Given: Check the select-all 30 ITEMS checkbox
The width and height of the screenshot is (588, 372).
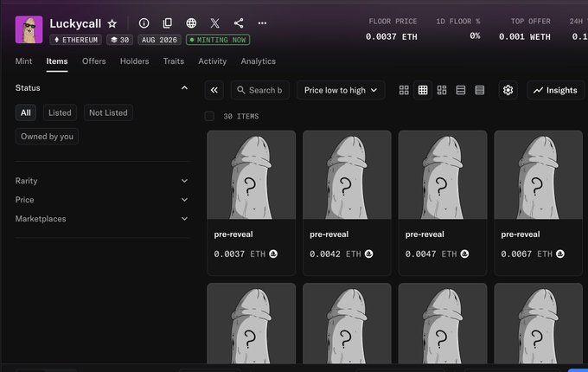Looking at the screenshot, I should click(209, 116).
